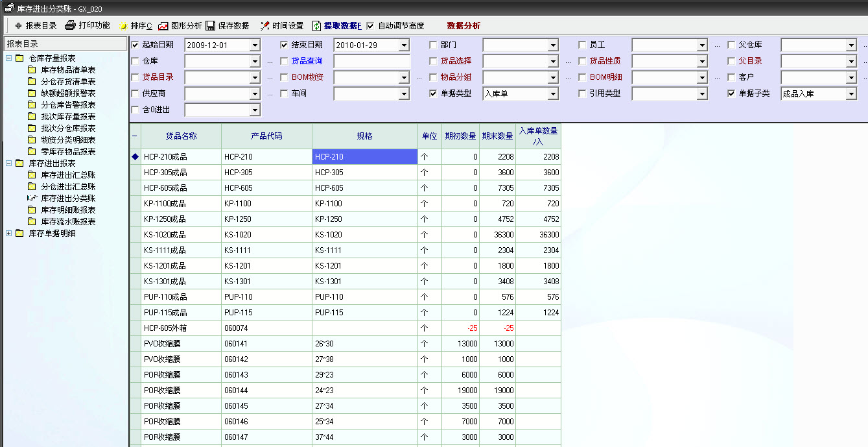Collapse the 仓库存量报表 tree node
The height and width of the screenshot is (447, 868).
pyautogui.click(x=9, y=58)
